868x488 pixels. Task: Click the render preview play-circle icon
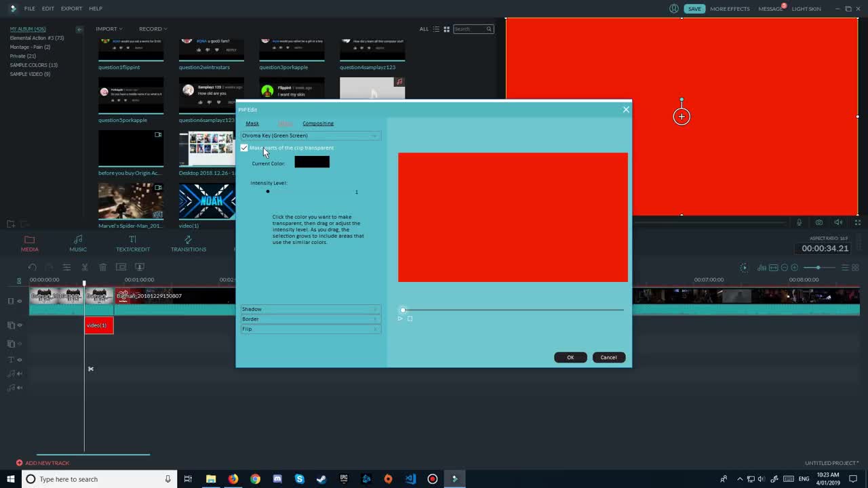pos(744,268)
